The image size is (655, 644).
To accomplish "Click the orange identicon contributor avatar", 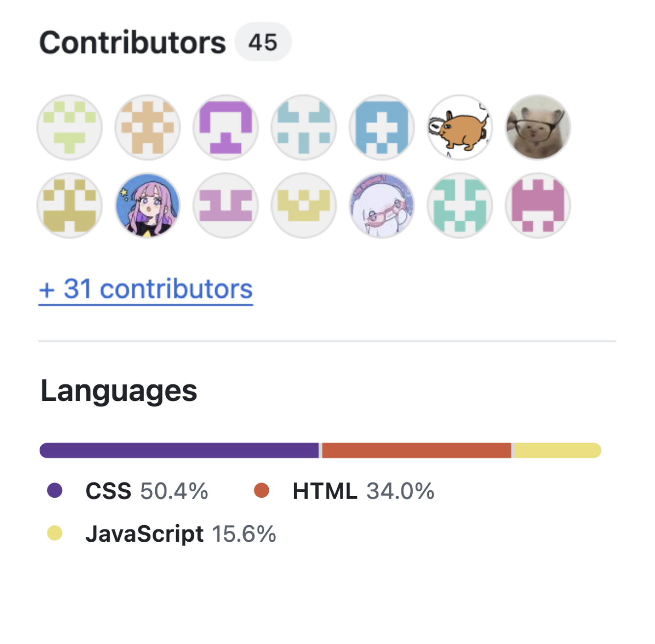I will pos(147,127).
